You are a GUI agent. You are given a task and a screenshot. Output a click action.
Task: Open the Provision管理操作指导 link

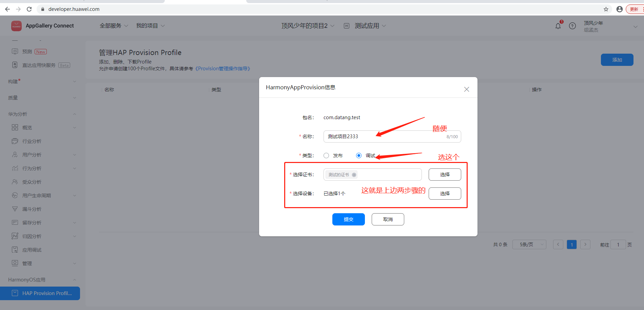(223, 69)
